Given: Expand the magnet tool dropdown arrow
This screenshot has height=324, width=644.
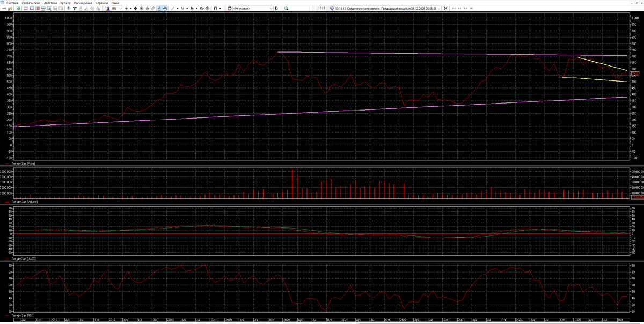Looking at the screenshot, I should (x=221, y=9).
